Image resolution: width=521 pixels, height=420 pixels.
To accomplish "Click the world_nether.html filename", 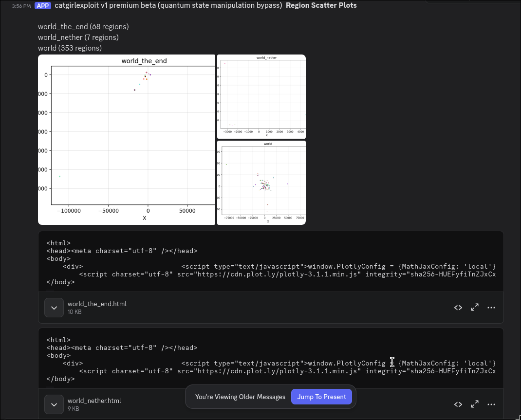I will (94, 401).
